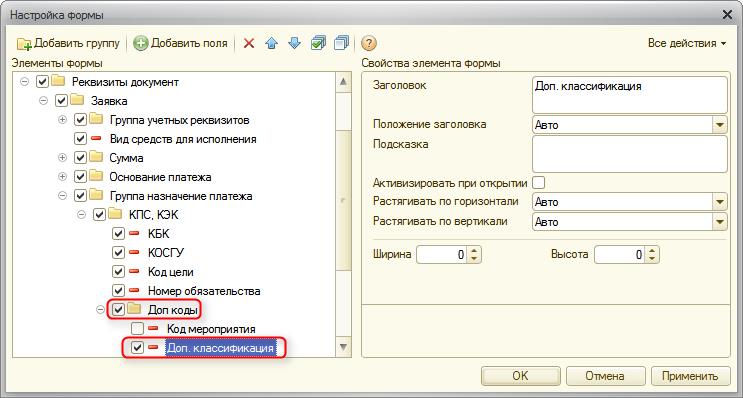Click the OK button

click(520, 376)
